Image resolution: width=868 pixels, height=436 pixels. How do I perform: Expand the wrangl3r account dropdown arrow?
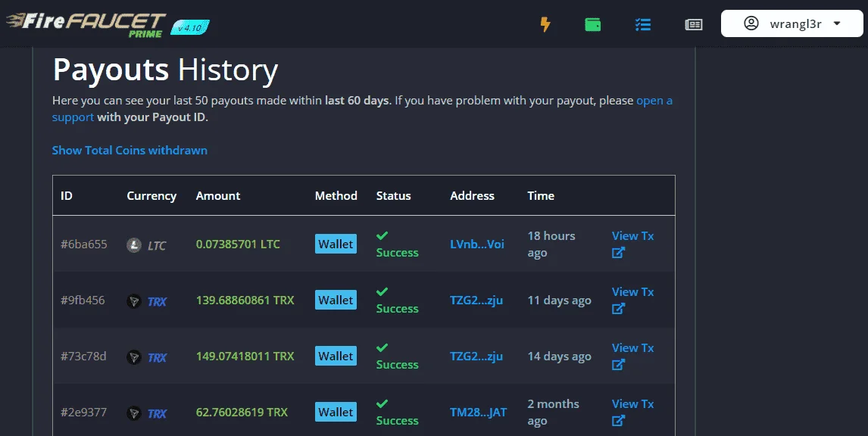[837, 23]
